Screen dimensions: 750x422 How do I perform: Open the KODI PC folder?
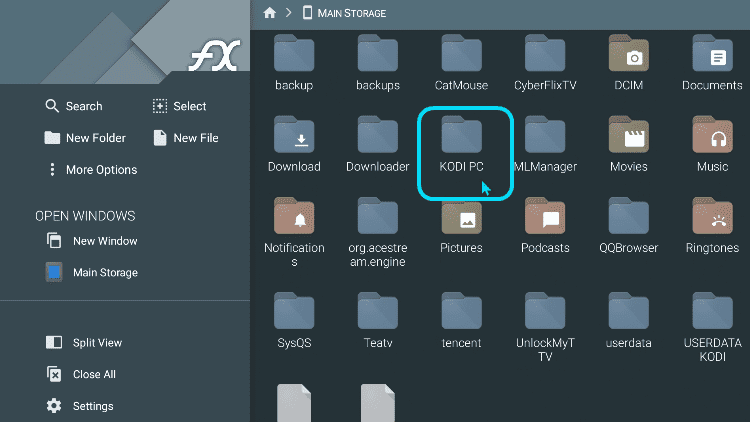pyautogui.click(x=461, y=144)
